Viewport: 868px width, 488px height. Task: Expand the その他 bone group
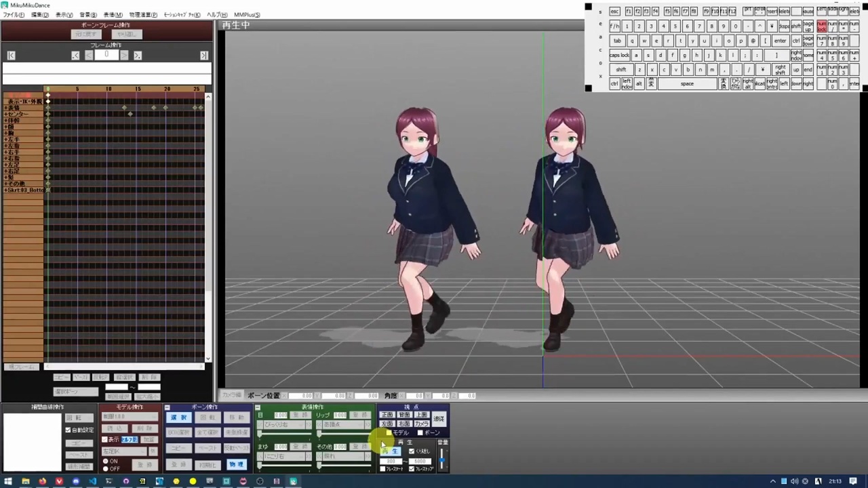5,184
